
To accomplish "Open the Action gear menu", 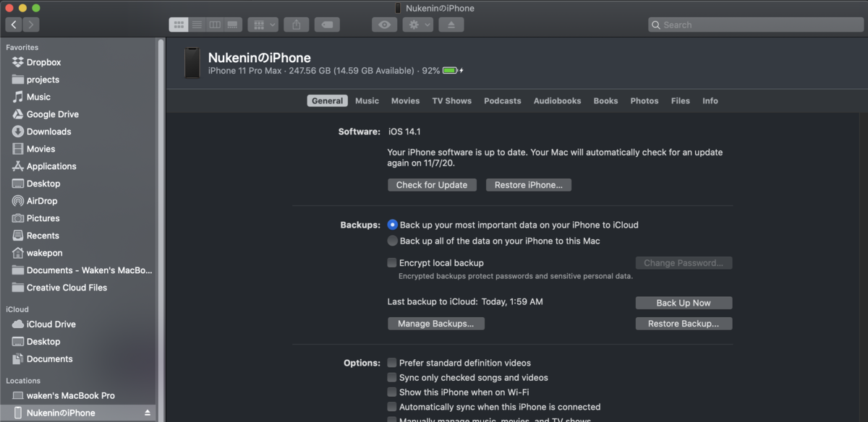I will 417,25.
